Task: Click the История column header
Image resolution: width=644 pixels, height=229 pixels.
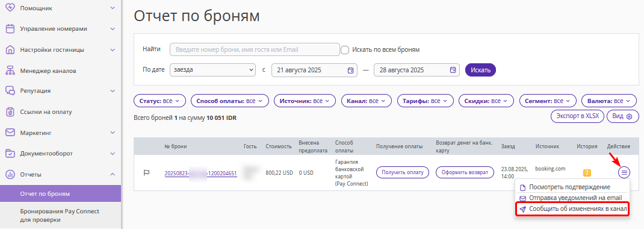Action: 586,146
